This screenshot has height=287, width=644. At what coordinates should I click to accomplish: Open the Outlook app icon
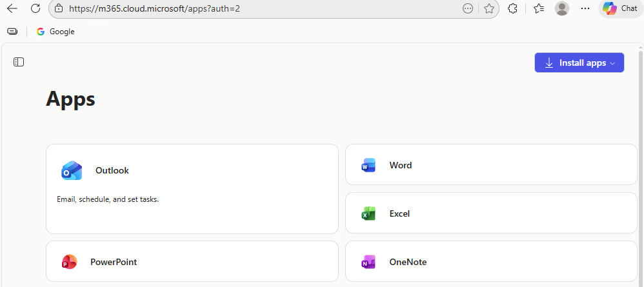72,170
